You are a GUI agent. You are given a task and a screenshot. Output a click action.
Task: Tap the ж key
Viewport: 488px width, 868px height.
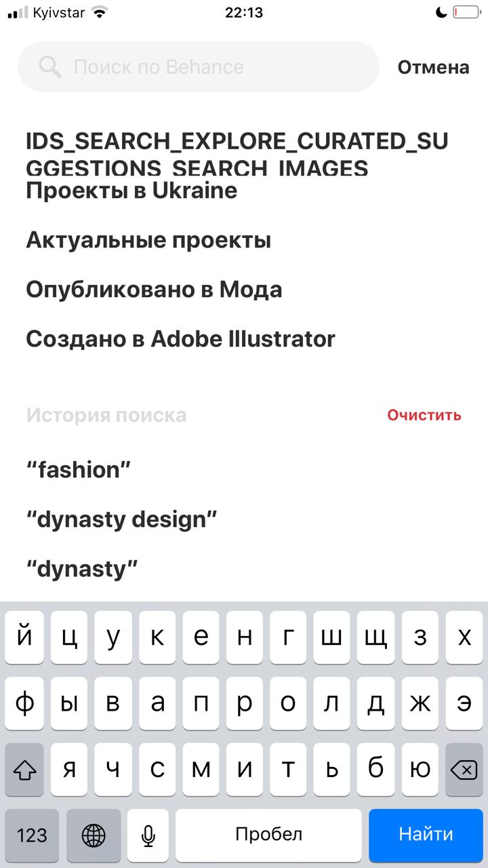tap(420, 704)
